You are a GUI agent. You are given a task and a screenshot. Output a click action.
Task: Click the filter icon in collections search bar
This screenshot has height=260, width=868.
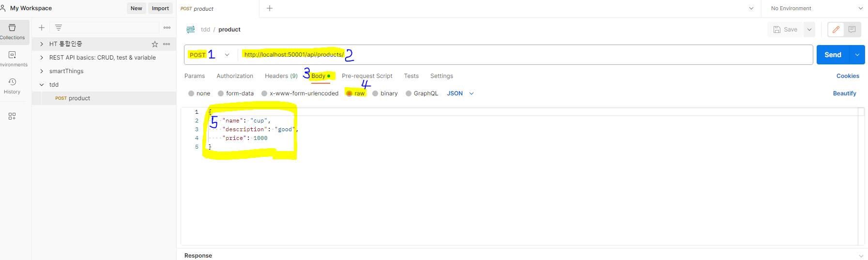[59, 28]
